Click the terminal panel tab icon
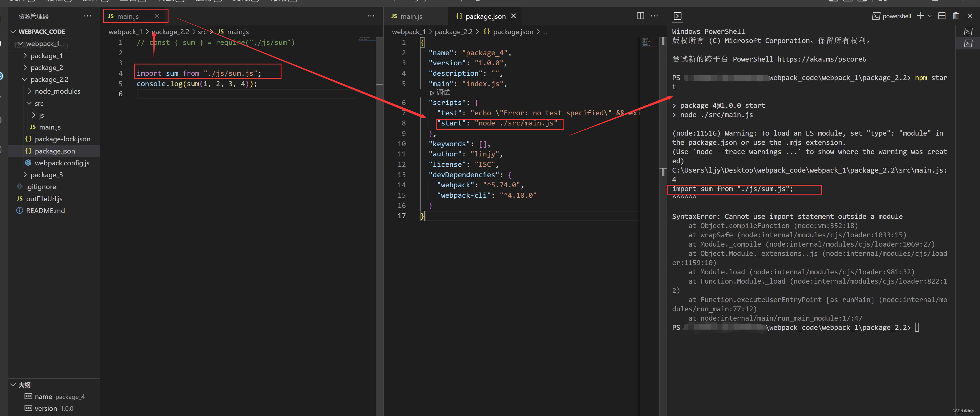 (x=677, y=16)
